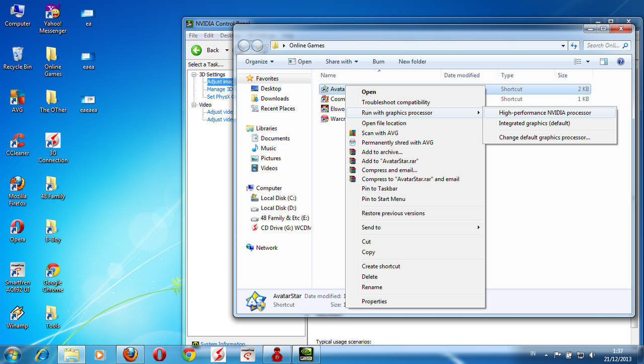The image size is (644, 364).
Task: Select CD Drive (G:) in navigation pane
Action: 281,228
